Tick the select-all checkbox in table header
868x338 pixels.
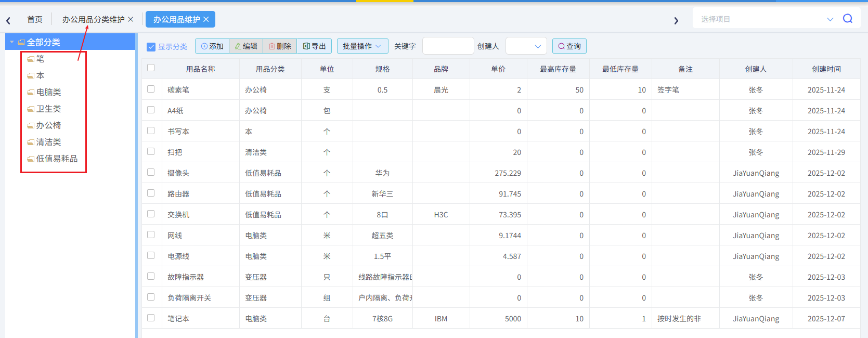(151, 68)
